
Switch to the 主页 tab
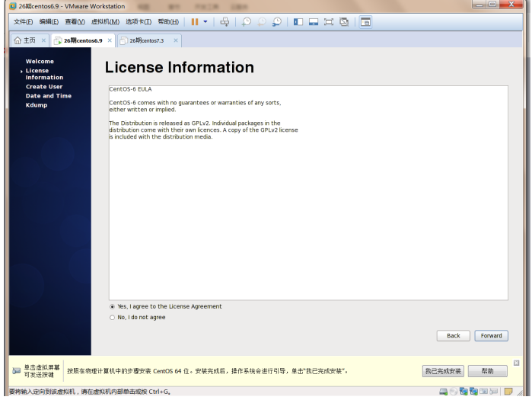(30, 40)
